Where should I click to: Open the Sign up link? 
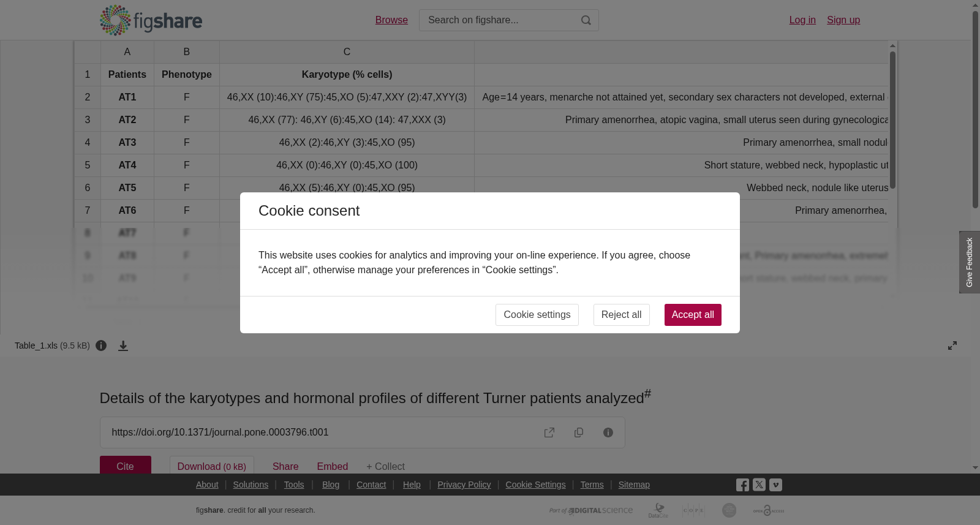point(843,20)
